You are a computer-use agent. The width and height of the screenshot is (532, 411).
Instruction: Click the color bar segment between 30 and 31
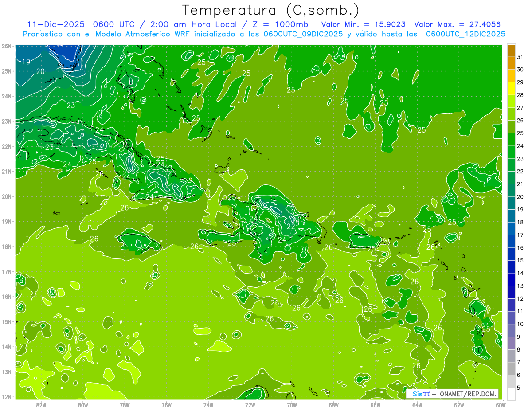(x=511, y=63)
